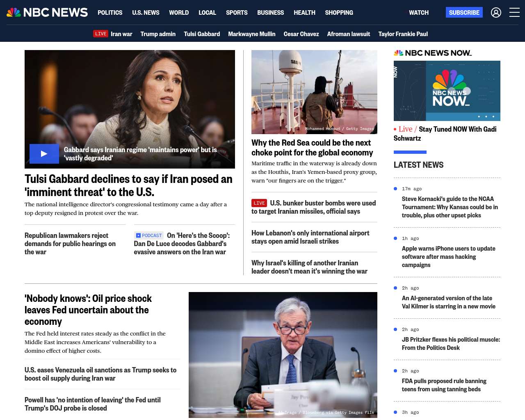Click the Watch link in header
This screenshot has height=420, width=525.
[x=418, y=13]
